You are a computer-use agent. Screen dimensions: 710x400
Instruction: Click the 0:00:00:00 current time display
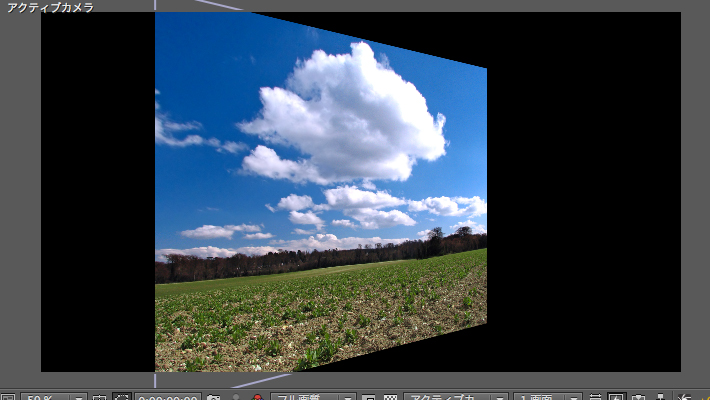(x=166, y=397)
